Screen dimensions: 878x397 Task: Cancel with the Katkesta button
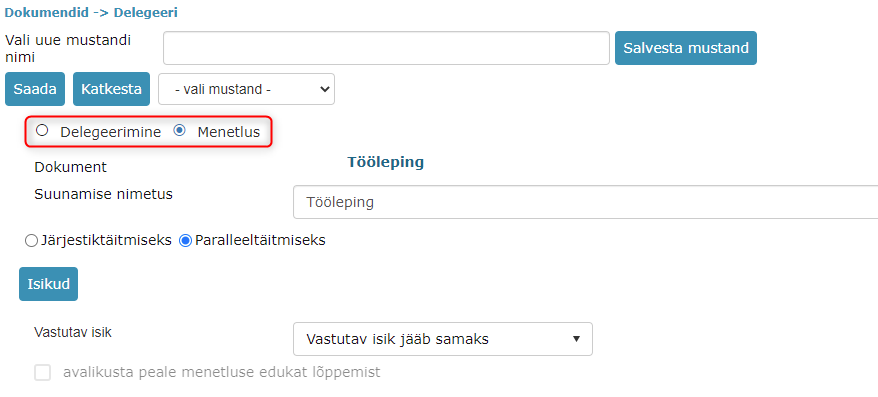click(x=111, y=89)
